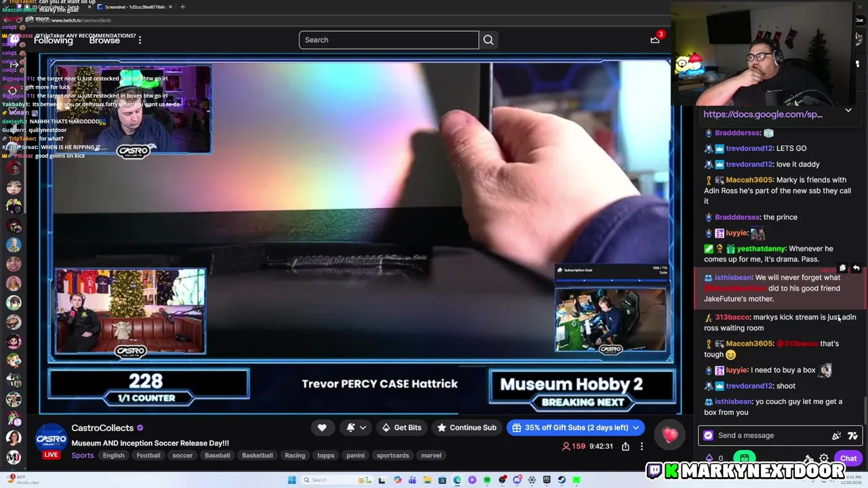Click the Get Bits button
The image size is (868, 488).
click(x=401, y=428)
